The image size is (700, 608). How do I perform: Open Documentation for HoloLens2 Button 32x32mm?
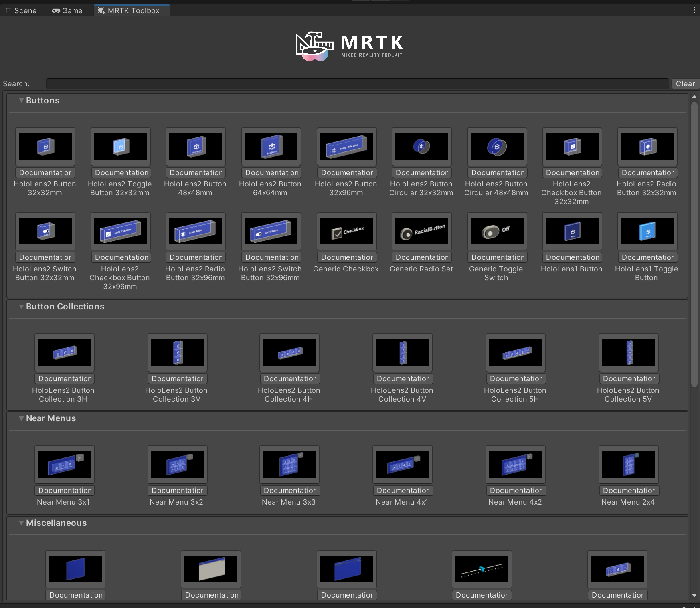[45, 173]
